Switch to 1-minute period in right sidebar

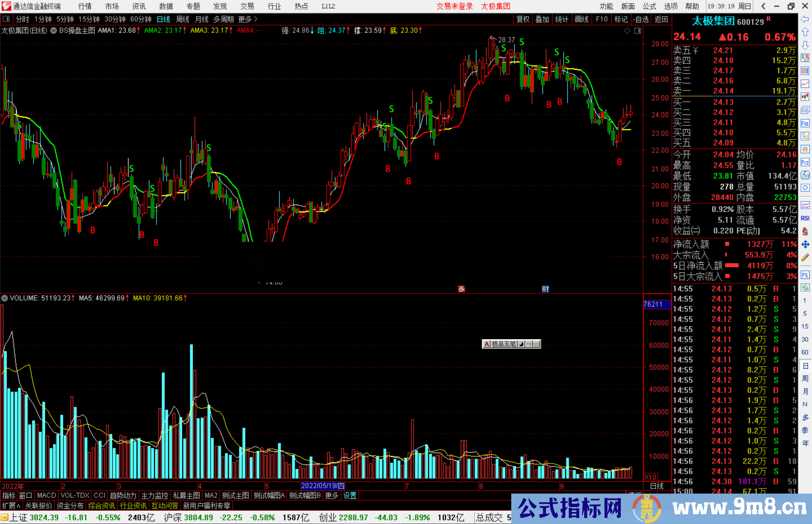(804, 301)
